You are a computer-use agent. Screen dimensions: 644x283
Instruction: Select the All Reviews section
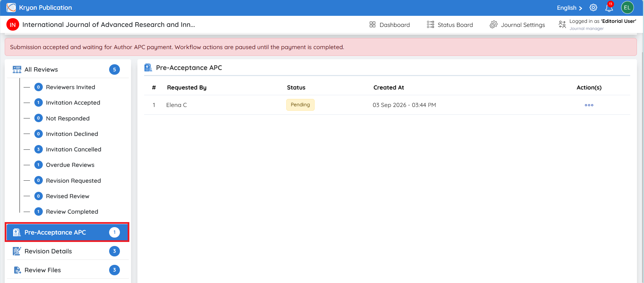[68, 69]
